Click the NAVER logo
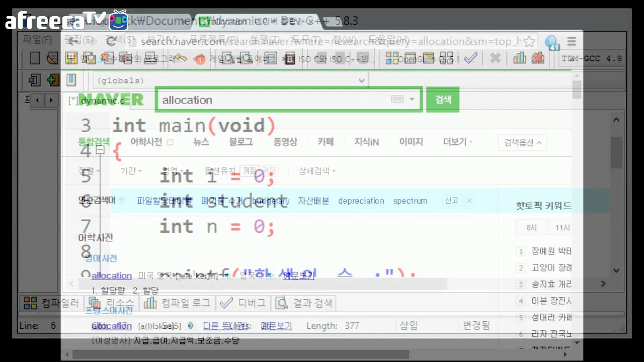 point(111,100)
